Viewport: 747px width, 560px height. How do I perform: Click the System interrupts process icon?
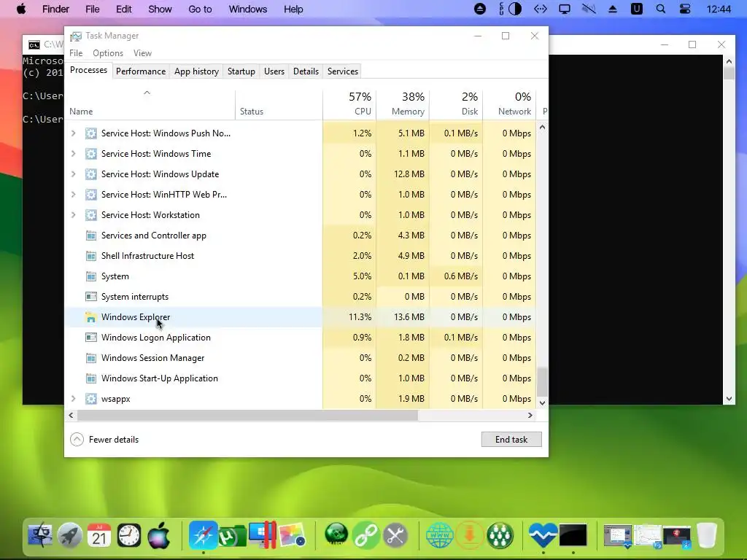[90, 297]
